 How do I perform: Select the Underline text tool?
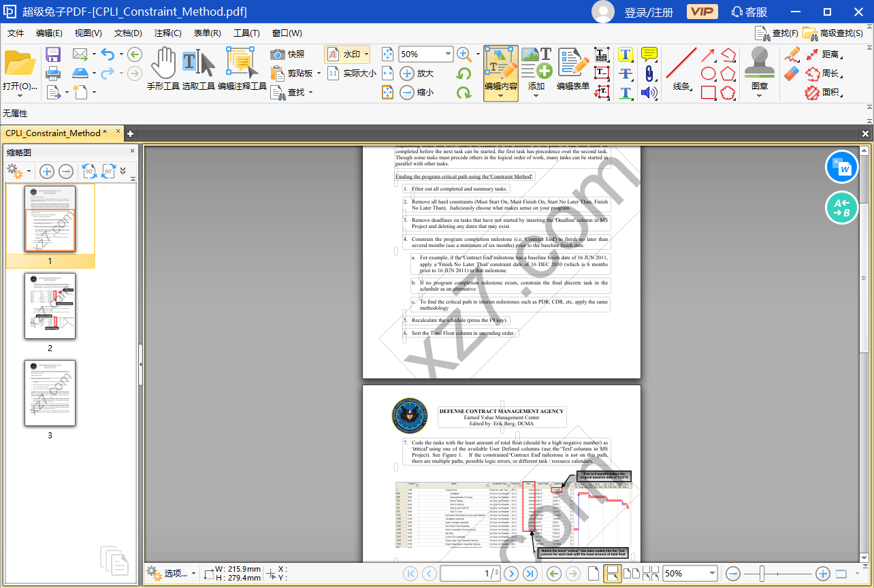click(626, 92)
